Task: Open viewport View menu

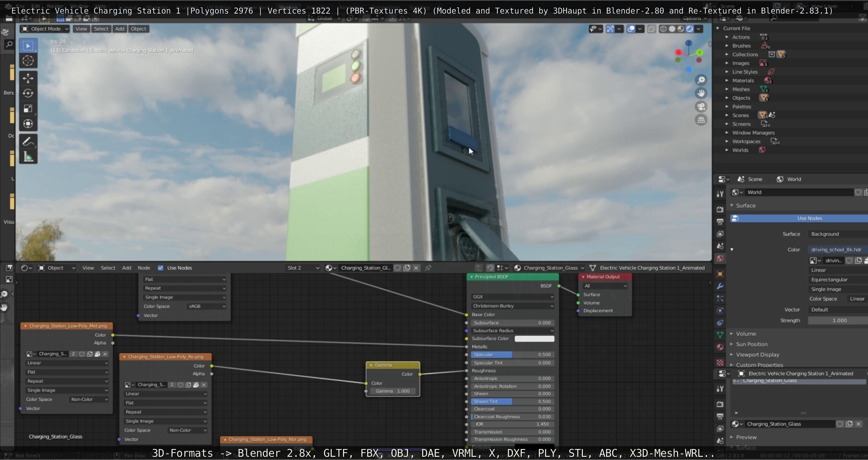Action: [81, 29]
